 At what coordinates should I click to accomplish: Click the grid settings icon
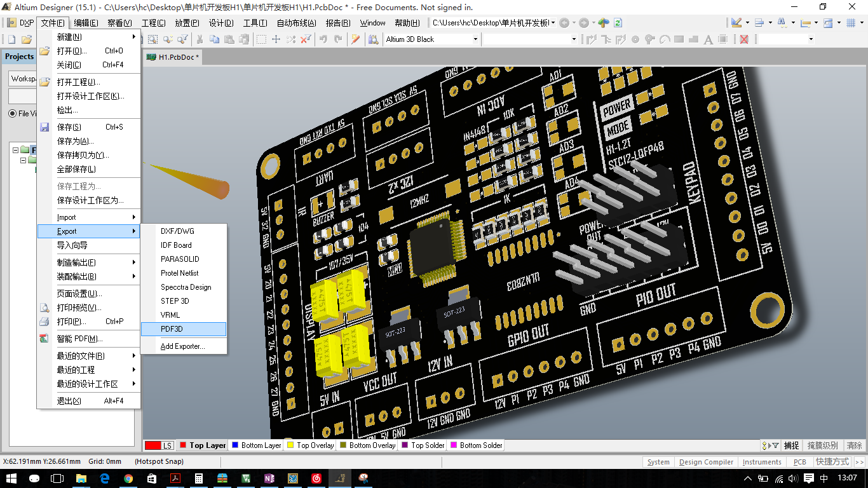pyautogui.click(x=851, y=23)
